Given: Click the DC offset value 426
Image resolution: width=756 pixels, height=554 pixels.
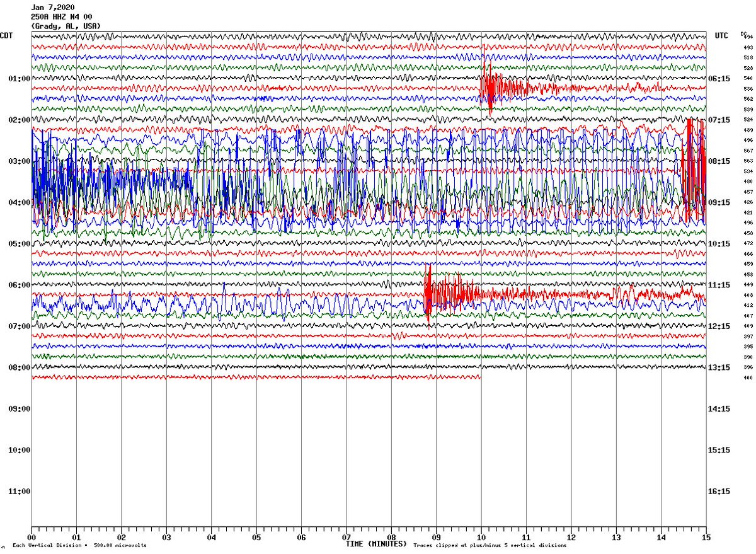Looking at the screenshot, I should 748,202.
